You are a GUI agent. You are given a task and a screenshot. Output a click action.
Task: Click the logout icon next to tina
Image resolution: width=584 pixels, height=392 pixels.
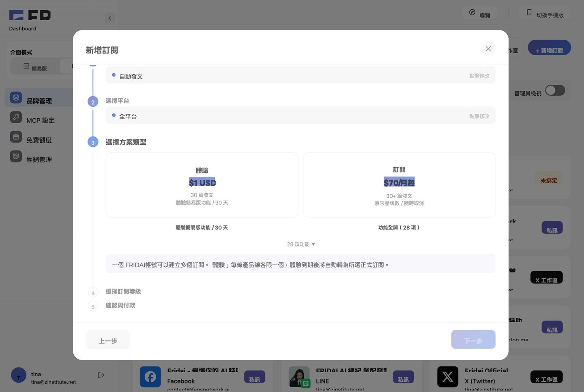click(x=101, y=375)
